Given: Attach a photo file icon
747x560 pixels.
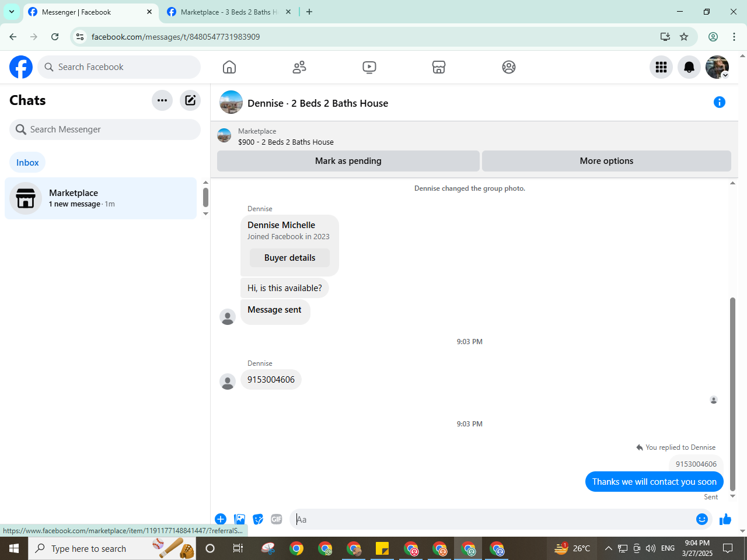Looking at the screenshot, I should 239,519.
